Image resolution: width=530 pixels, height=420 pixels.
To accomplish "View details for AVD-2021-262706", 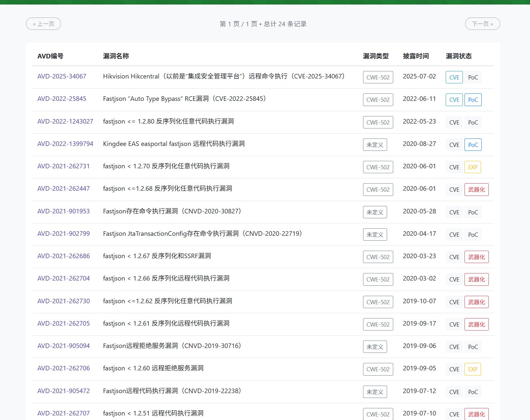I will tap(64, 368).
